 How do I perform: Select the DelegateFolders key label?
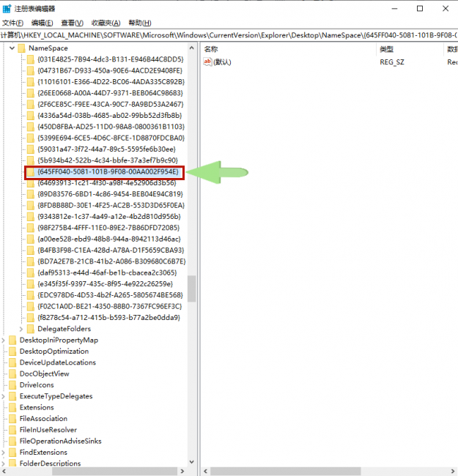pos(64,329)
